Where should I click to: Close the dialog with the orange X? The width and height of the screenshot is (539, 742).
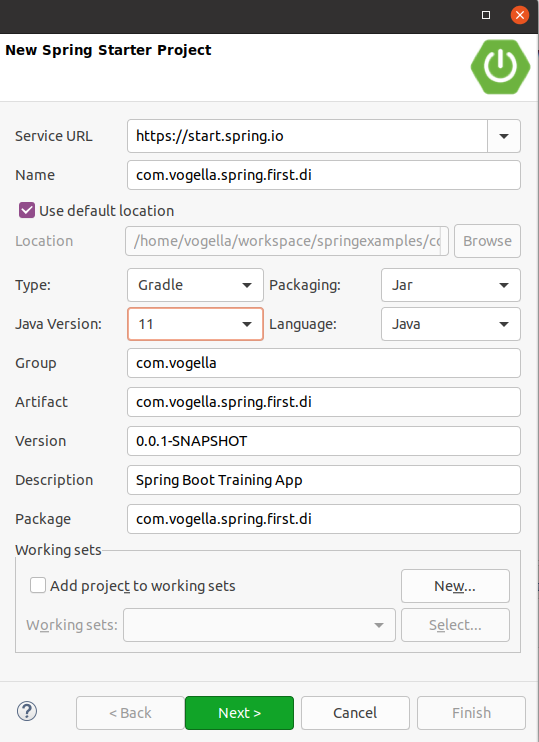tap(520, 15)
